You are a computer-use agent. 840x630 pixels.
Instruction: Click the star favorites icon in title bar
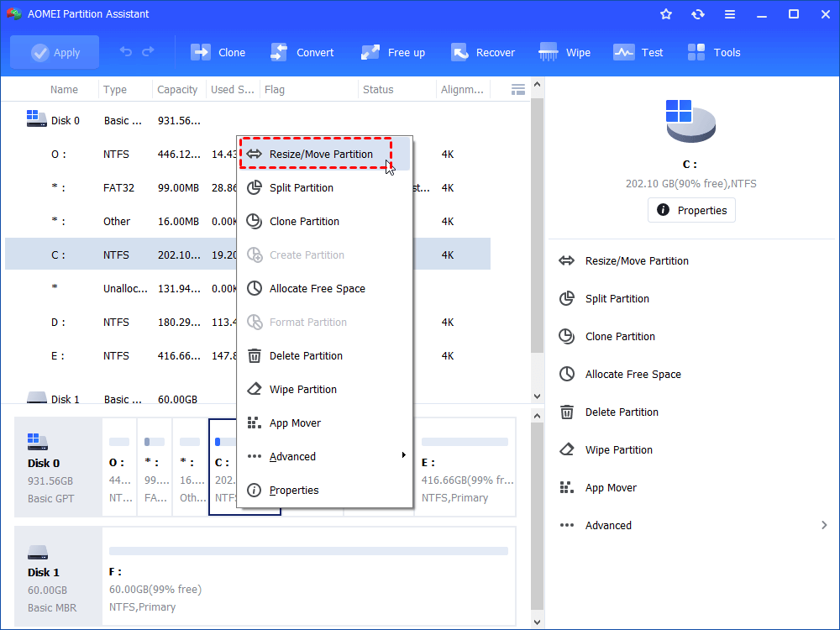[x=666, y=14]
